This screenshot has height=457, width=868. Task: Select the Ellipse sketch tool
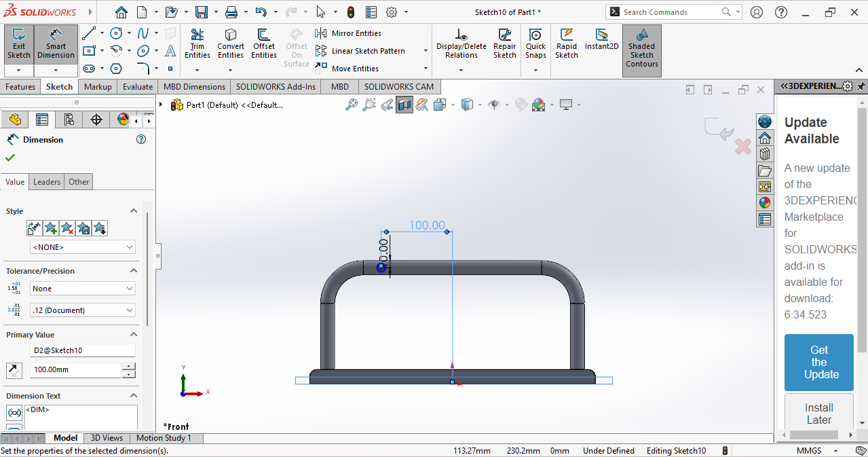(x=143, y=50)
